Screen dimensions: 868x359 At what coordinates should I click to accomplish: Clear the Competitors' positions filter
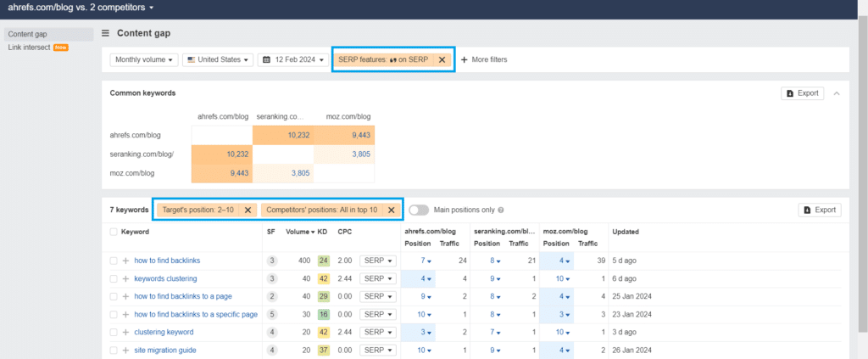point(391,210)
